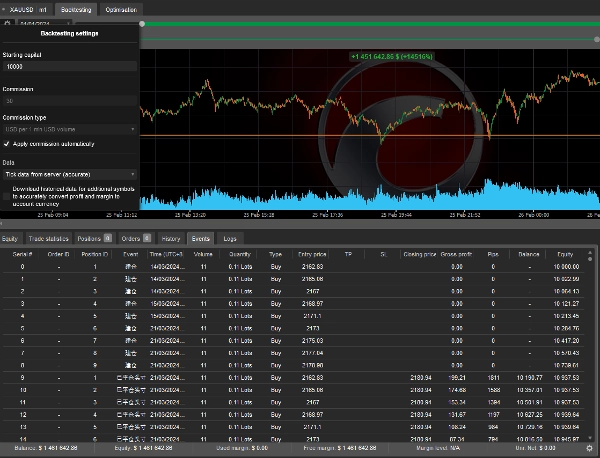Select balance 10 627.25 in serial 12 row
Viewport: 600px width, 458px height.
pyautogui.click(x=529, y=415)
